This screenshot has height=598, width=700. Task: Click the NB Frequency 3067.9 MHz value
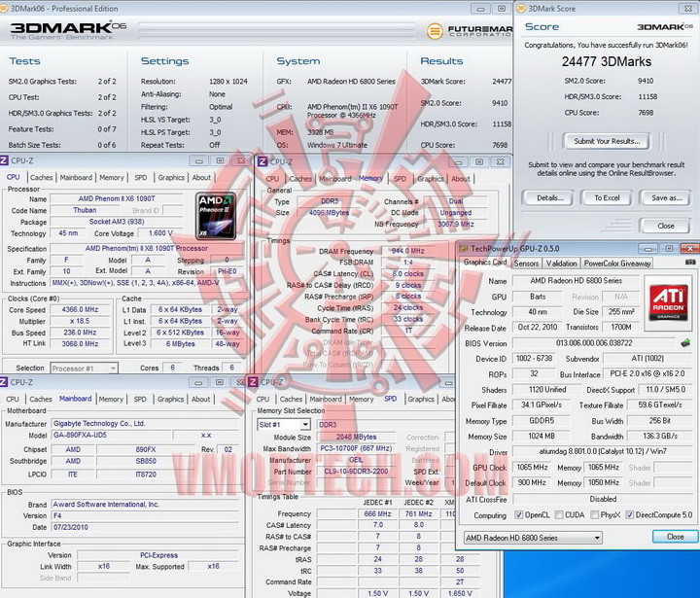coord(455,225)
